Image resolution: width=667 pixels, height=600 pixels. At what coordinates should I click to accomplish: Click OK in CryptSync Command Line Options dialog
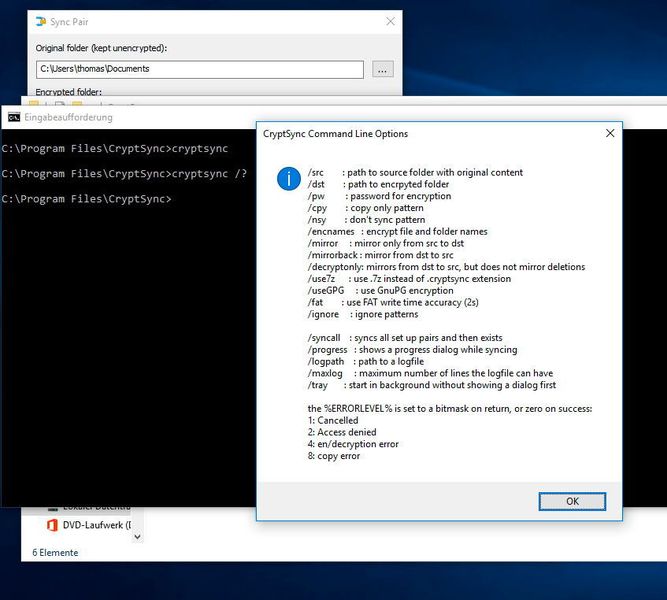572,501
